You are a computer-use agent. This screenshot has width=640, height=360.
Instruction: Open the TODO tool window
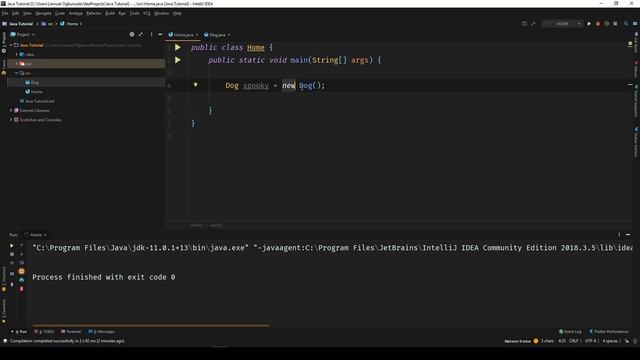click(44, 331)
